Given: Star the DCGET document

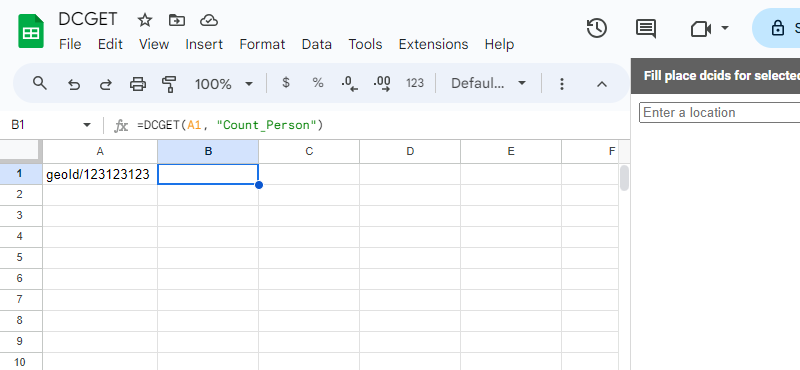Looking at the screenshot, I should (x=145, y=20).
